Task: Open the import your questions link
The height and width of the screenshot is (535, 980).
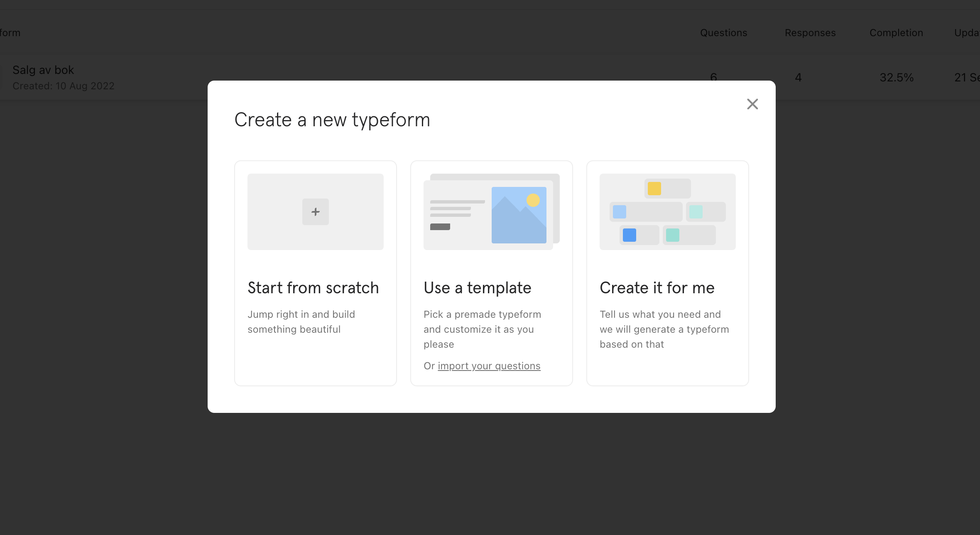Action: pyautogui.click(x=489, y=366)
